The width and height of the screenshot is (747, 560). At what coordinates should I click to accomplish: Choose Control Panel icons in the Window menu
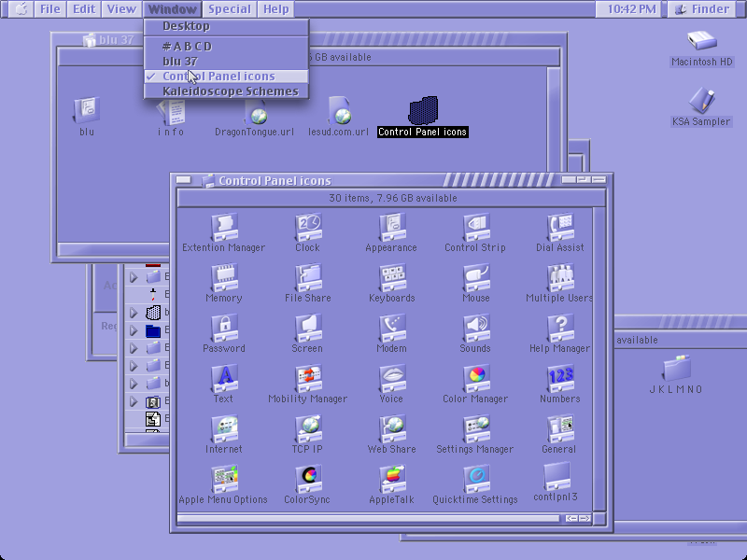click(x=226, y=77)
